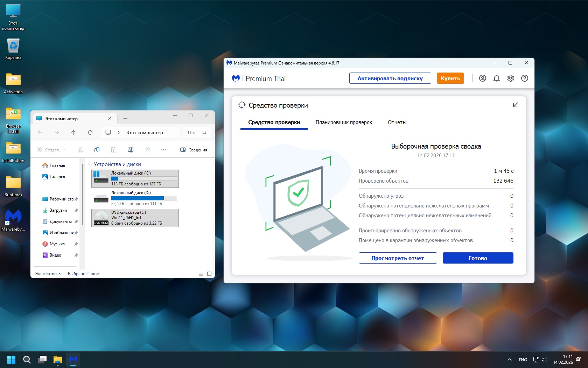Select Локальный диск (D:) usage bar
588x368 pixels.
[144, 198]
